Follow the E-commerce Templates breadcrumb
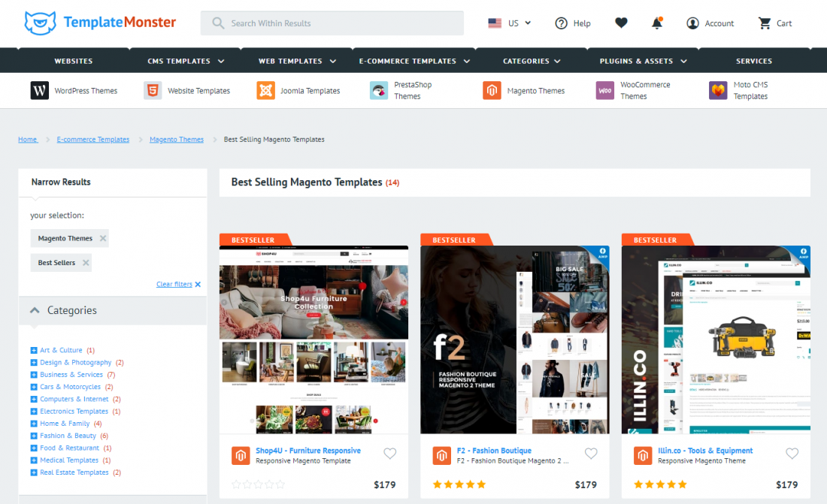Screen dimensions: 827x504 click(x=92, y=139)
